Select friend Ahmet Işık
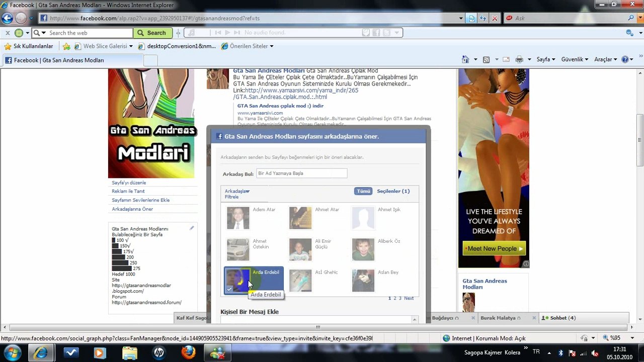 click(378, 218)
